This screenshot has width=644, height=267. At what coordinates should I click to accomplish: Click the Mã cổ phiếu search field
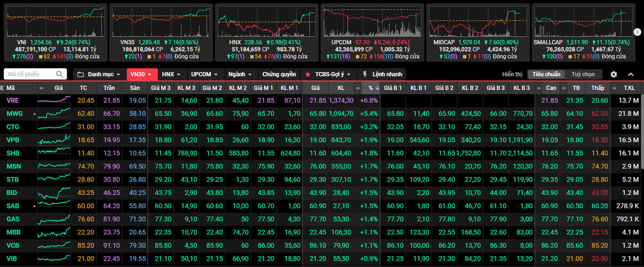point(30,74)
